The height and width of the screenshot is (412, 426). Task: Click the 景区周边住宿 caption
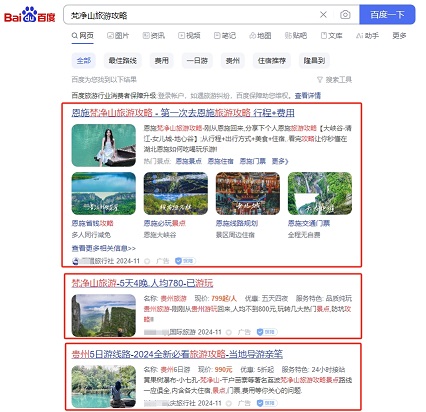pos(235,235)
